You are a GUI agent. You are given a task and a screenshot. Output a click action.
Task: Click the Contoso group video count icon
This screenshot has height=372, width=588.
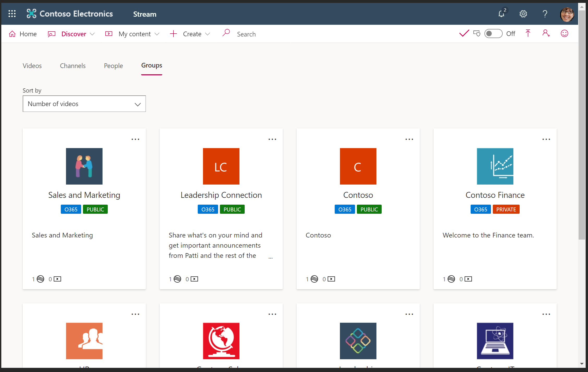click(331, 279)
